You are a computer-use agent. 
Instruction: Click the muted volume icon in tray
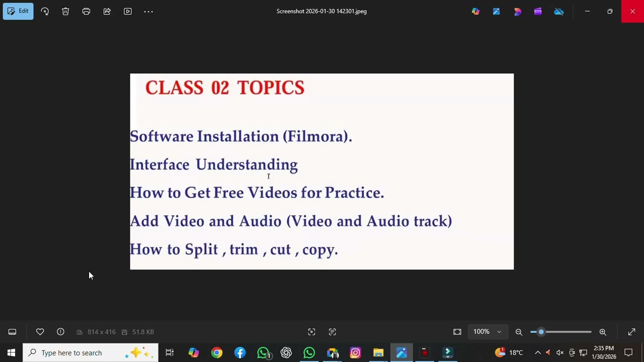[560, 352]
